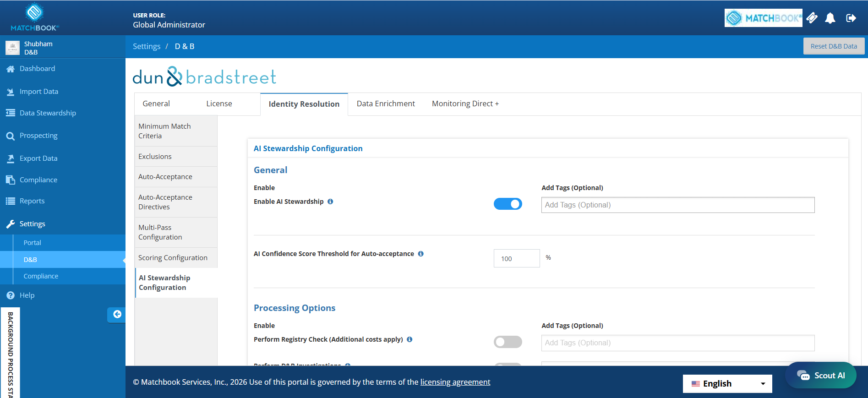Open the licensing agreement link

[x=455, y=382]
